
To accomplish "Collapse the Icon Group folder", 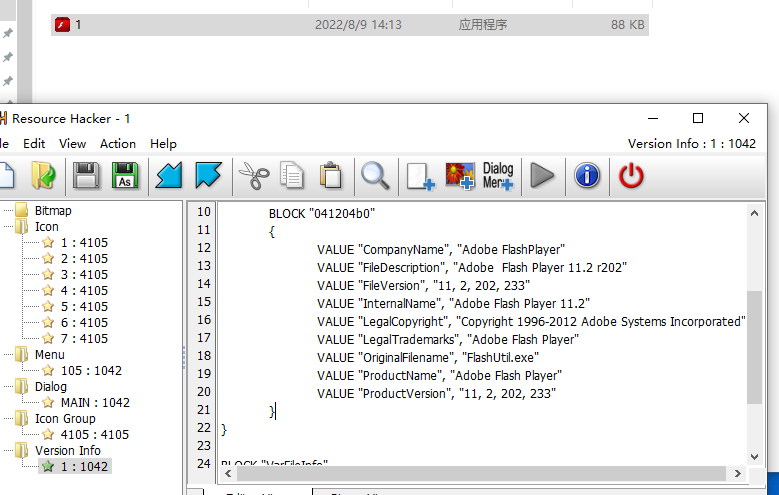I will coord(21,419).
